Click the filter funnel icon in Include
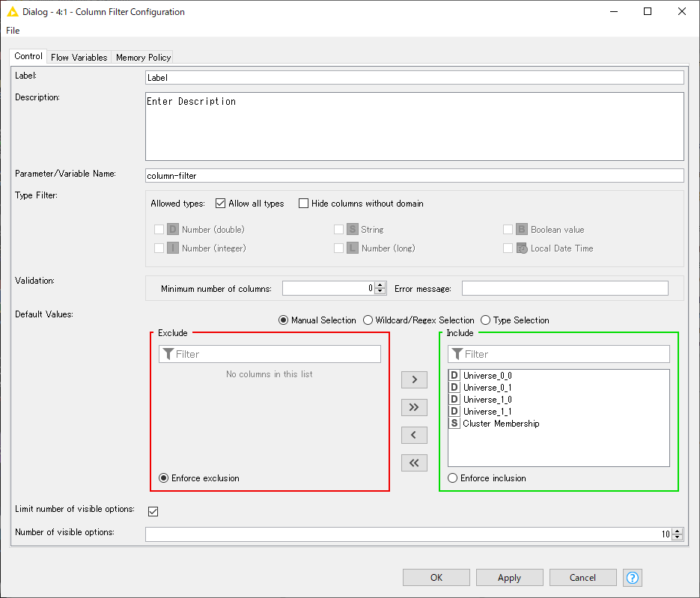The image size is (700, 598). coord(457,354)
